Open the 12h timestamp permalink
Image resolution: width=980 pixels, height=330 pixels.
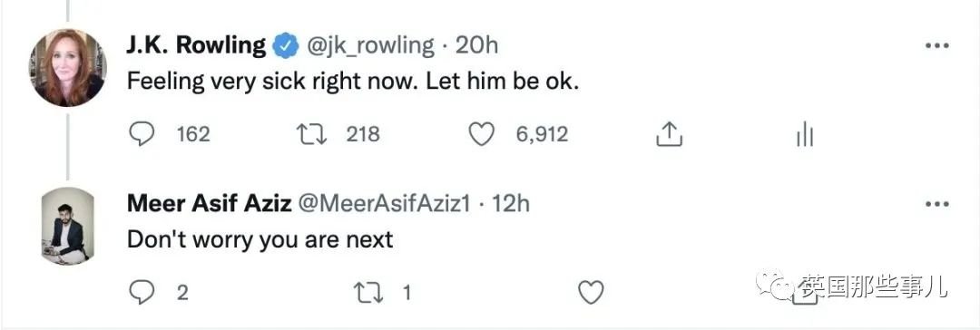[x=511, y=204]
